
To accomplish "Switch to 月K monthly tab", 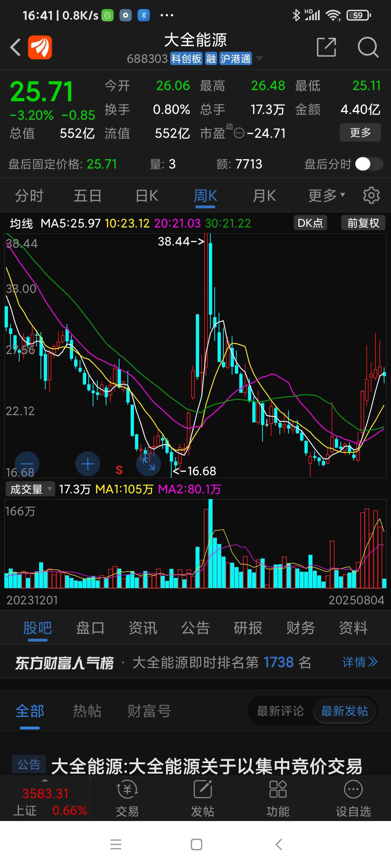I will (x=264, y=196).
